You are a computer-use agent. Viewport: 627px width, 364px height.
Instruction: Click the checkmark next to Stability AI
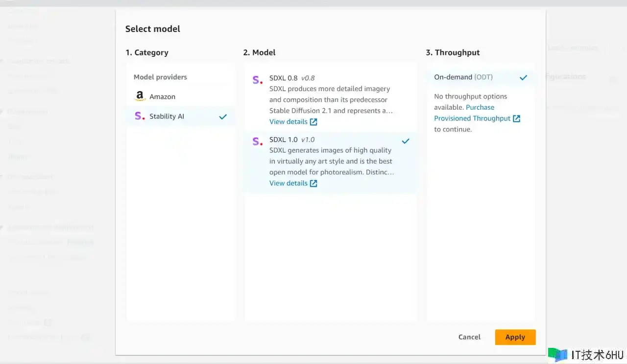click(223, 117)
